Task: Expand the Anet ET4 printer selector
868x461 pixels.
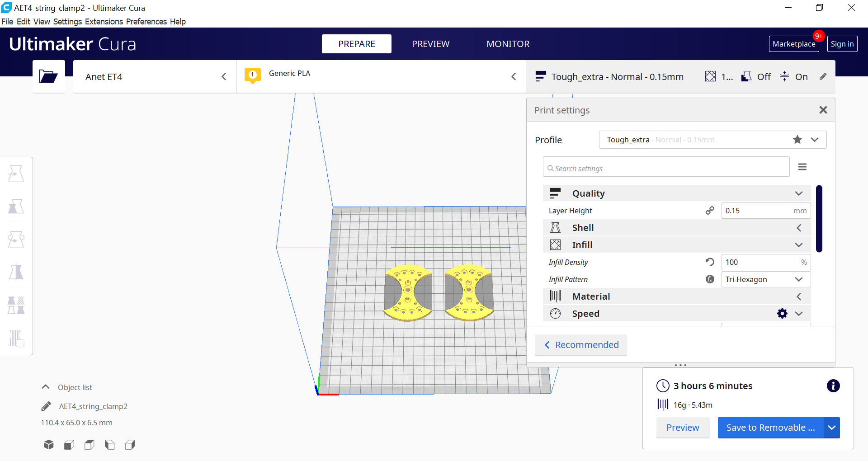Action: [x=155, y=76]
